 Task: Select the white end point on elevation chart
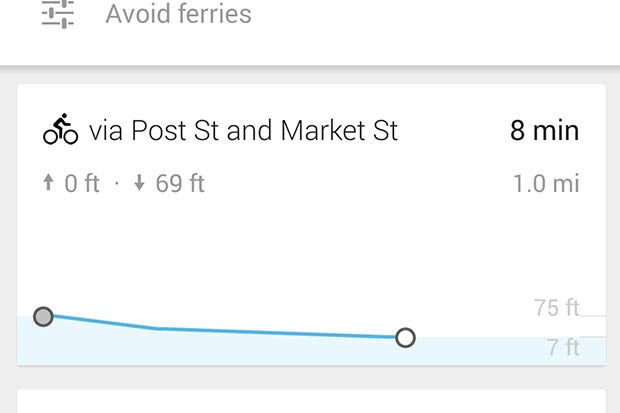click(405, 338)
